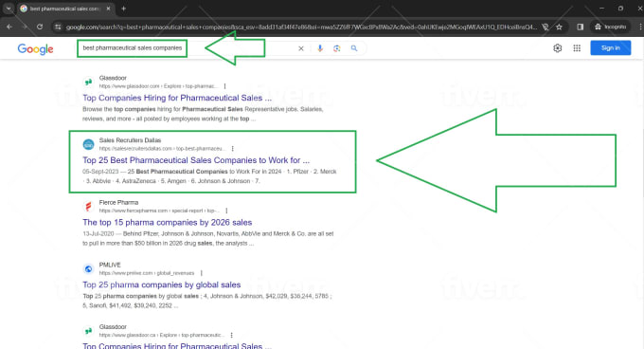Click the Glassdoor favicon on first result
644x349 pixels.
click(88, 82)
